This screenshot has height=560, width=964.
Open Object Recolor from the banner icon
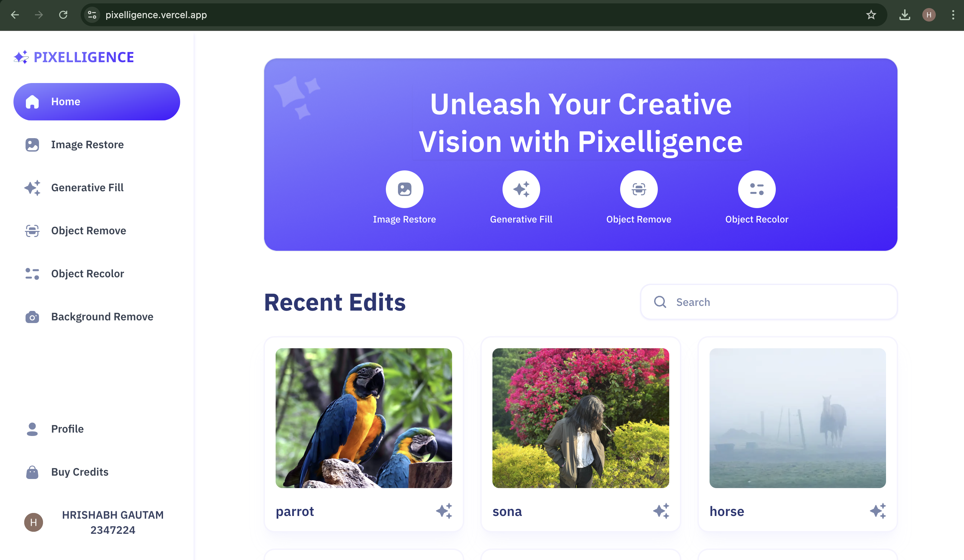tap(756, 189)
